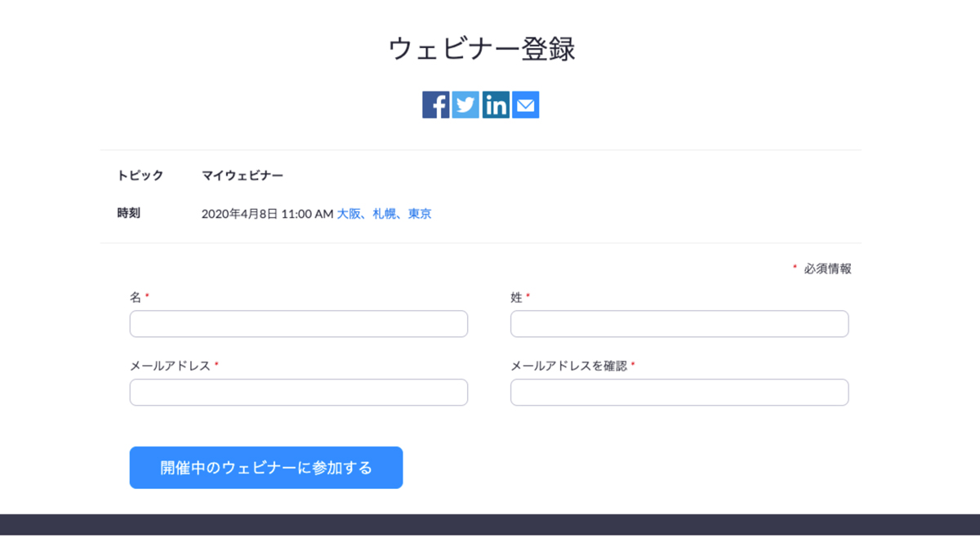This screenshot has height=551, width=980.
Task: Share the webinar via LinkedIn icon
Action: pyautogui.click(x=496, y=104)
